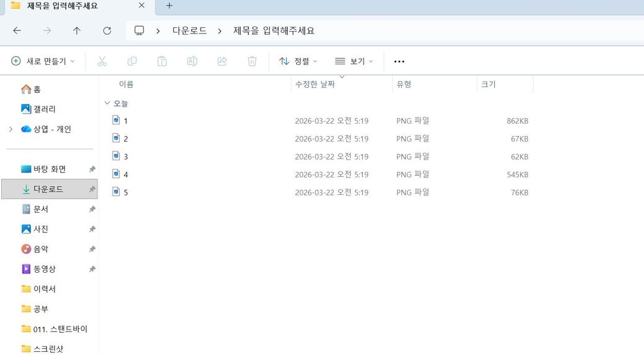Open the three-dots more options menu

coord(399,61)
